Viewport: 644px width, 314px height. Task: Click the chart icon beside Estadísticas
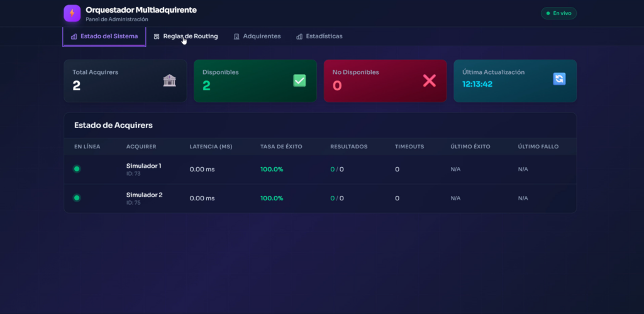[299, 36]
